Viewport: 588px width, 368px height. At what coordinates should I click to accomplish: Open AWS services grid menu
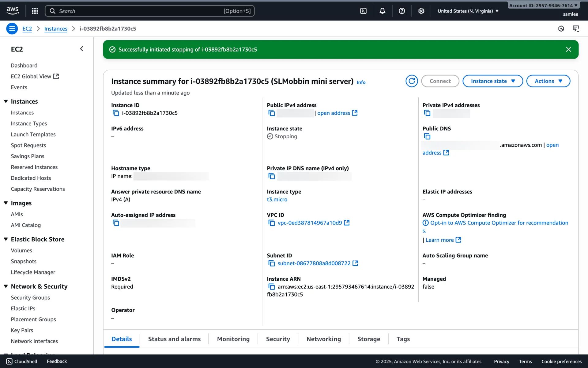35,11
